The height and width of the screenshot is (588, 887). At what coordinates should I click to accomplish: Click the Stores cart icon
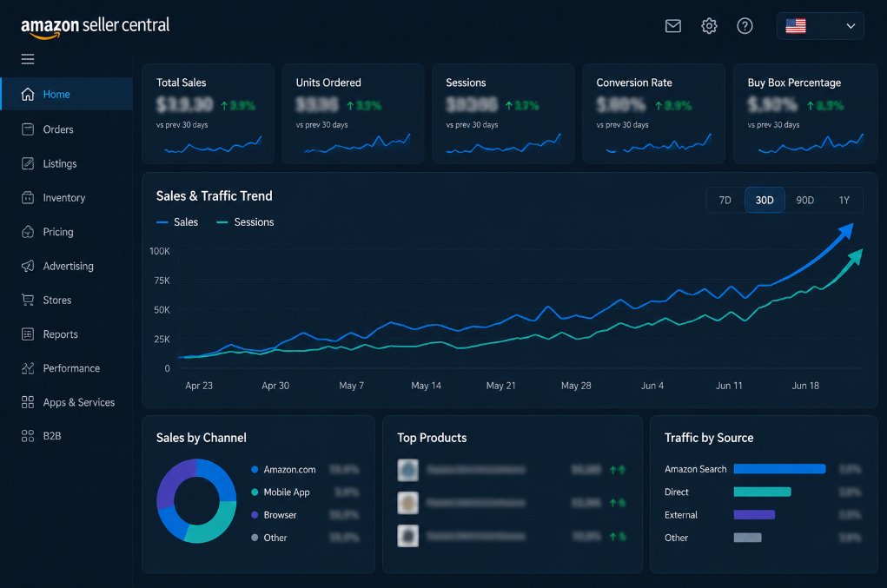point(28,300)
